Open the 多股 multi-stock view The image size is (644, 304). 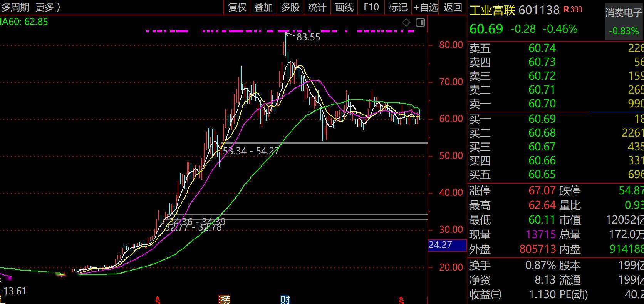tap(290, 7)
